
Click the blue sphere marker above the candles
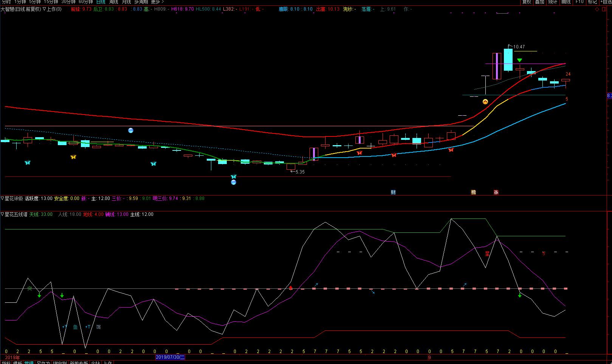[131, 130]
